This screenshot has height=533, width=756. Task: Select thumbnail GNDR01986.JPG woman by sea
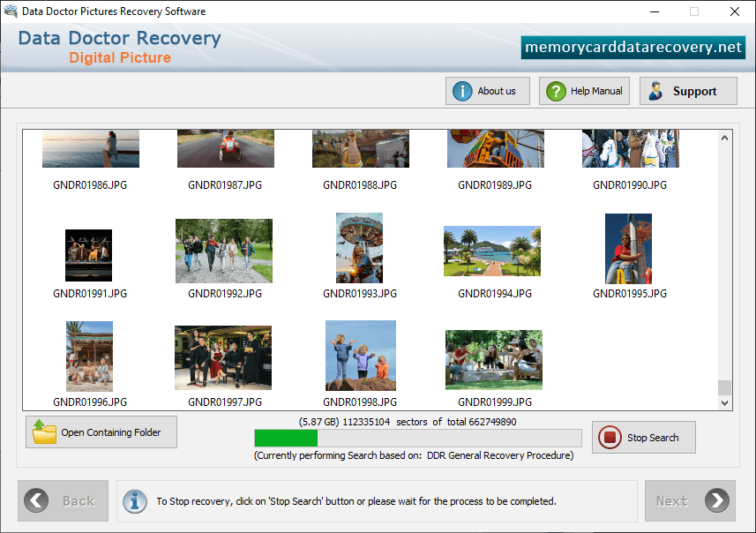coord(91,148)
